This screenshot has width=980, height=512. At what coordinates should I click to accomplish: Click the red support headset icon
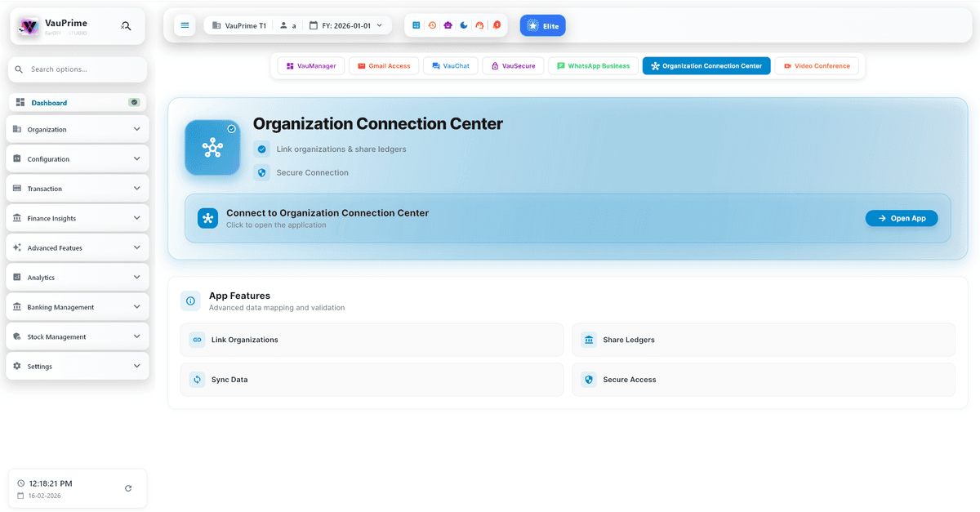pyautogui.click(x=479, y=25)
